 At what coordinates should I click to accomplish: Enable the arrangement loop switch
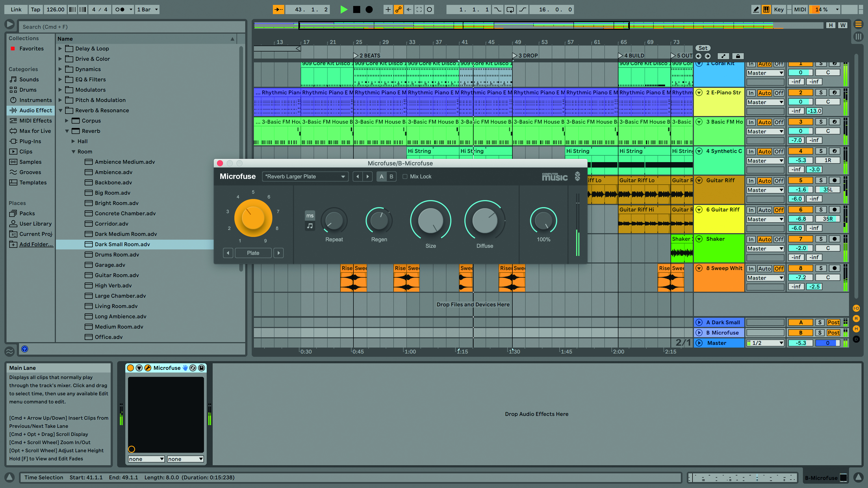pos(510,9)
